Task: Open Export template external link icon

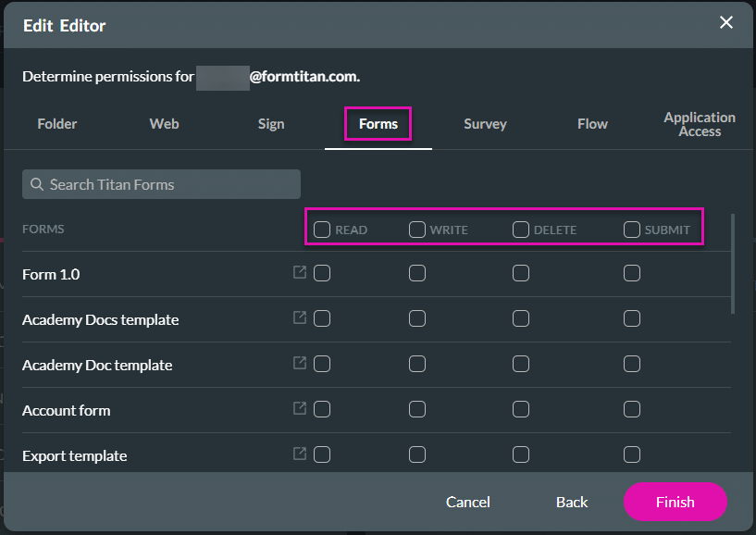Action: [x=300, y=454]
